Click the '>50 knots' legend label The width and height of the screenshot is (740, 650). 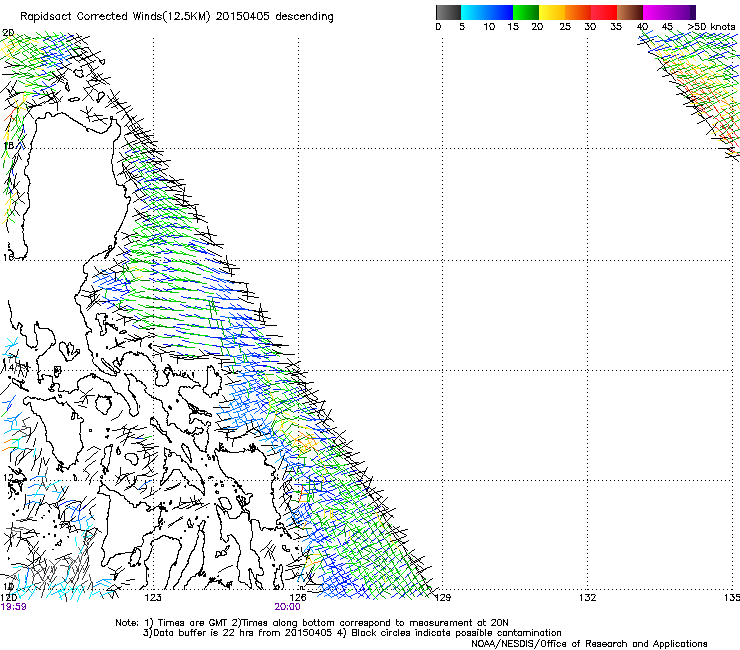tap(711, 27)
